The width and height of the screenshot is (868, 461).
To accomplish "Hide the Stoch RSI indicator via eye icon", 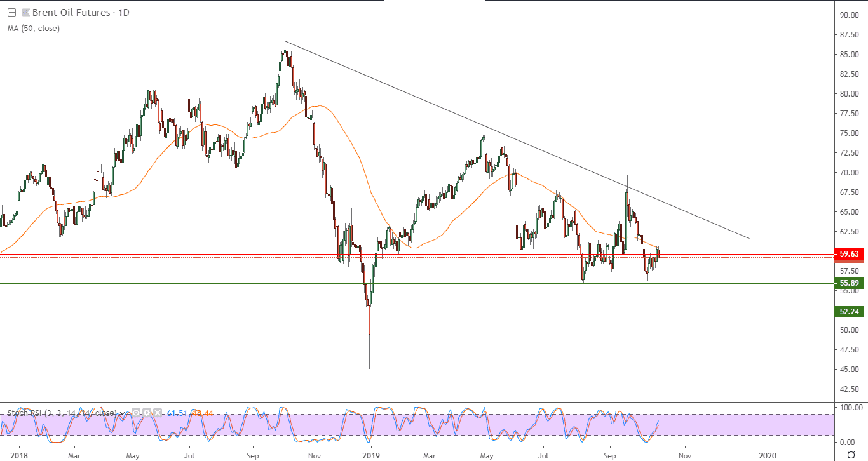I will (136, 413).
